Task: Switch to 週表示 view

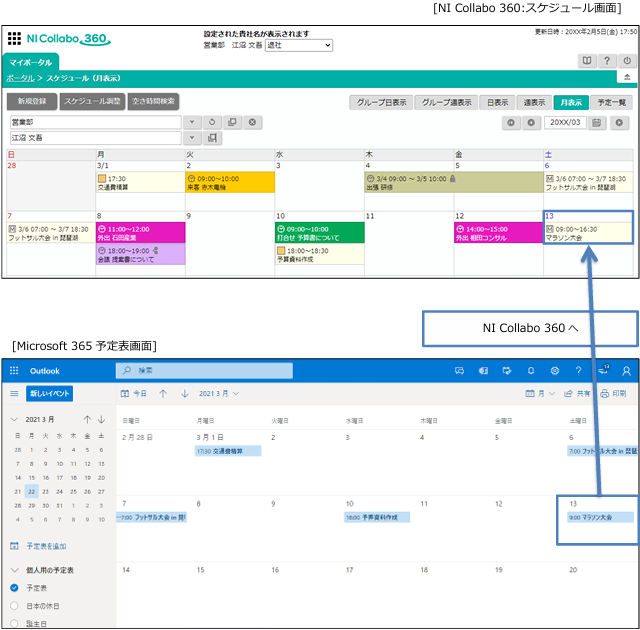Action: (x=534, y=102)
